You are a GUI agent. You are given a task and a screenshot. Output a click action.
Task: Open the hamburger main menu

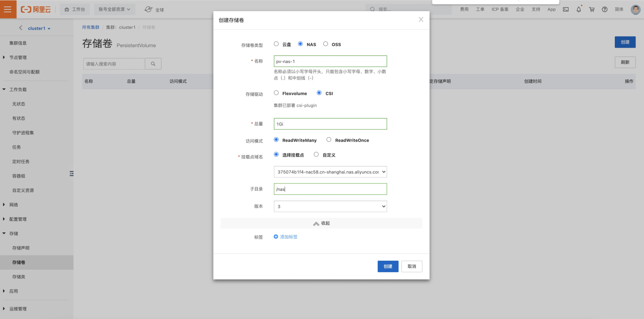coord(8,9)
